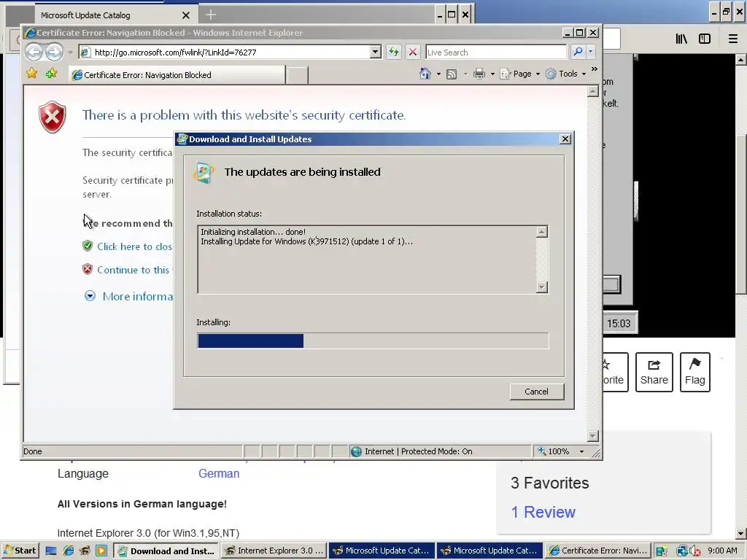747x560 pixels.
Task: Close the Microsoft Update Catalog Firefox tab
Action: tap(186, 15)
